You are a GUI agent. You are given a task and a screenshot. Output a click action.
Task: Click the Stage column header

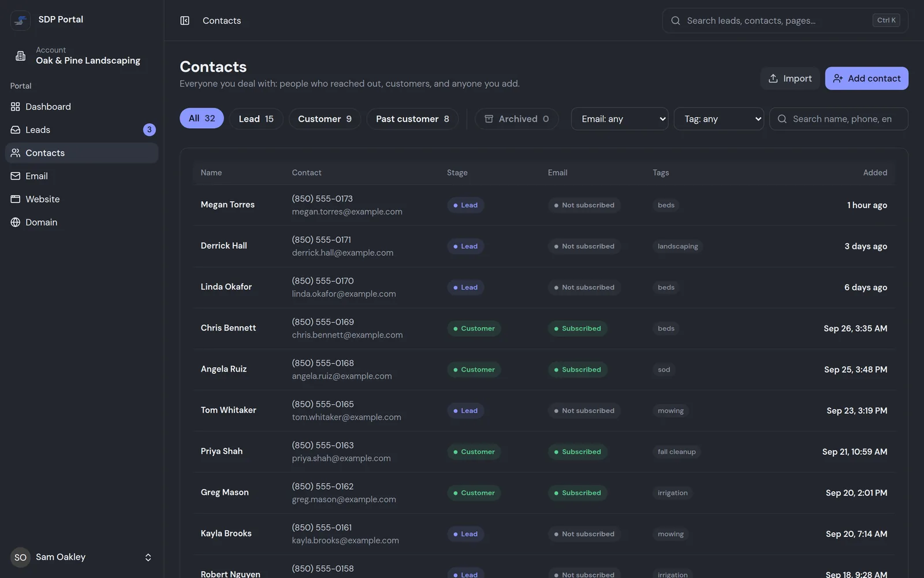[x=457, y=173]
